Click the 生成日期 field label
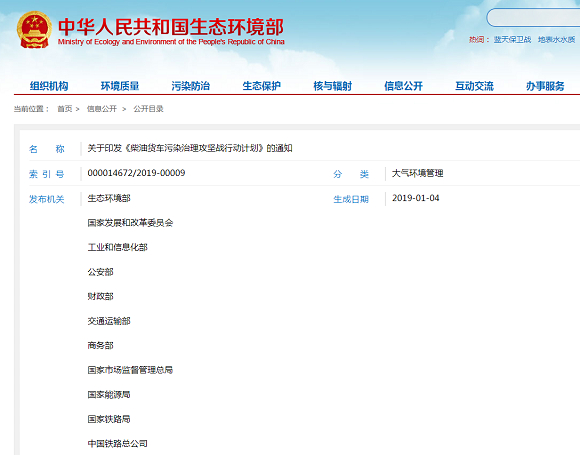Image resolution: width=580 pixels, height=455 pixels. click(351, 199)
